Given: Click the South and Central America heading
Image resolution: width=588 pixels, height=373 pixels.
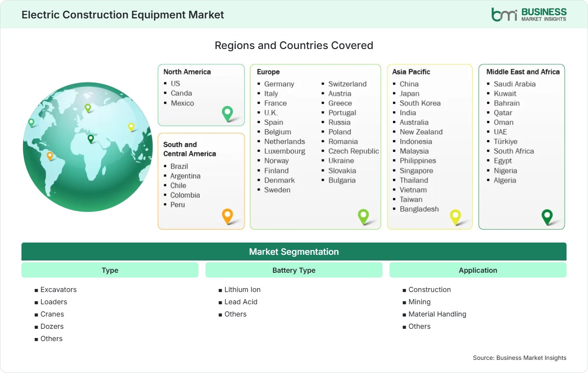Looking at the screenshot, I should [x=190, y=149].
